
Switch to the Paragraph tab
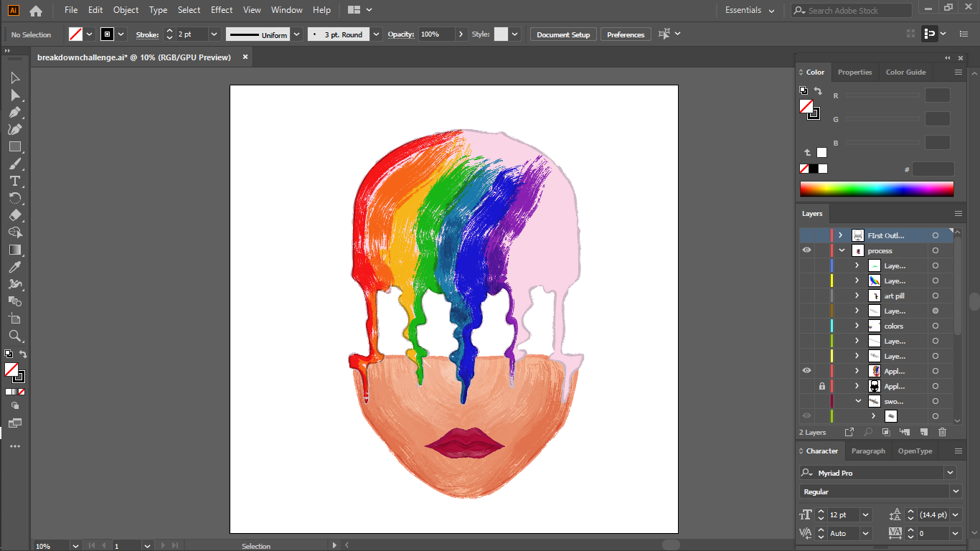coord(868,451)
